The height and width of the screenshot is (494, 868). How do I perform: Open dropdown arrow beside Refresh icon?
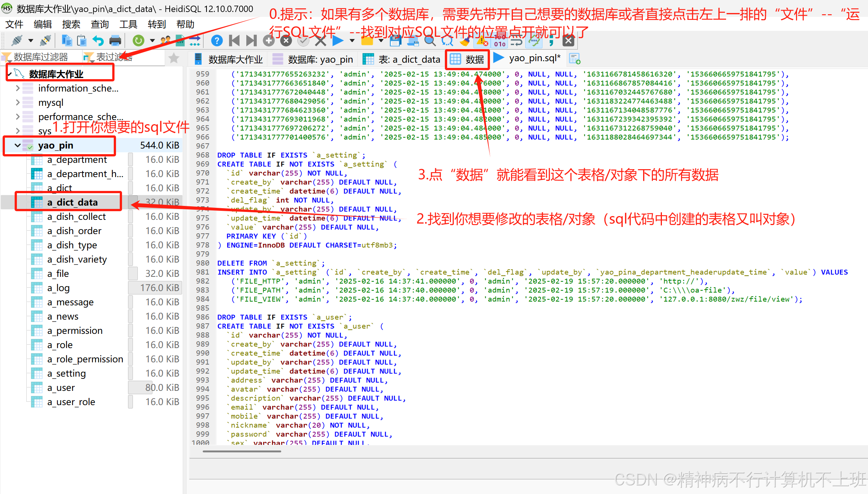(152, 40)
